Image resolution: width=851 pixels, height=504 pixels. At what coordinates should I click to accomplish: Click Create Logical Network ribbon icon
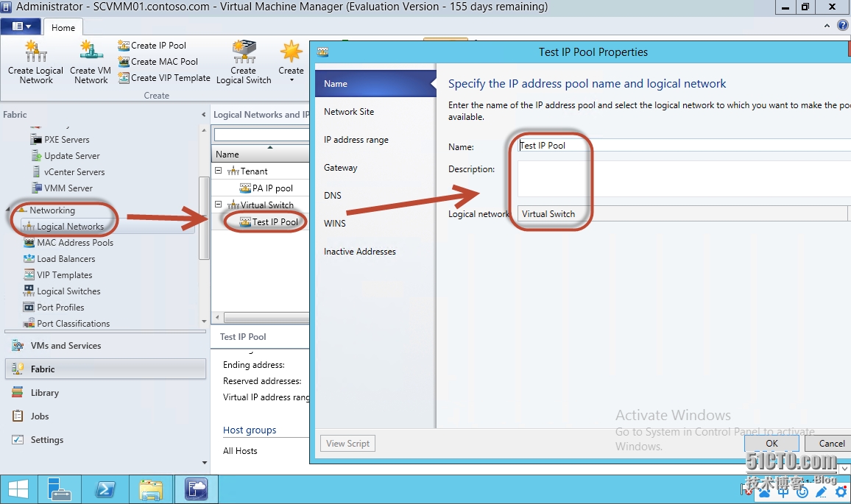tap(36, 62)
